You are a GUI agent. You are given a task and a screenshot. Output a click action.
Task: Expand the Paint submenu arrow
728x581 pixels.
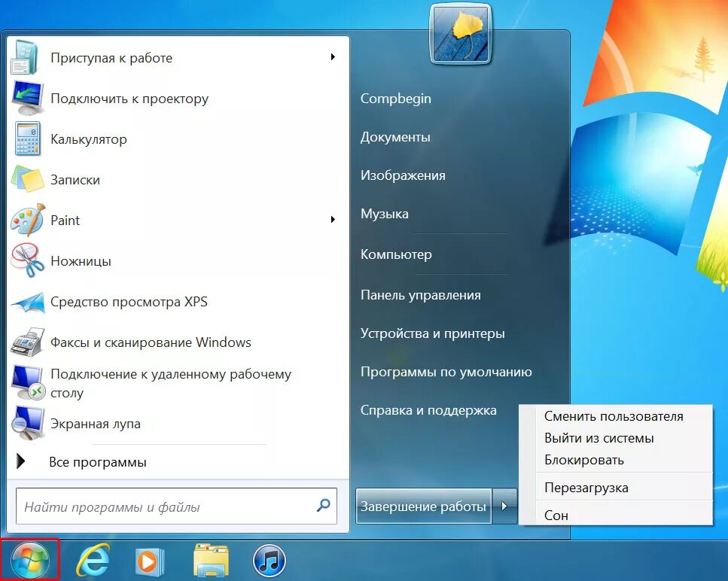333,220
